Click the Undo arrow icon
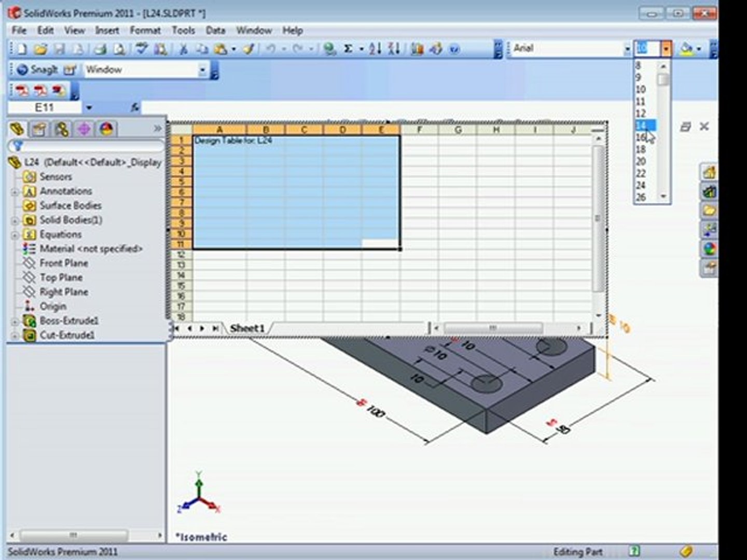This screenshot has height=560, width=747. click(270, 49)
